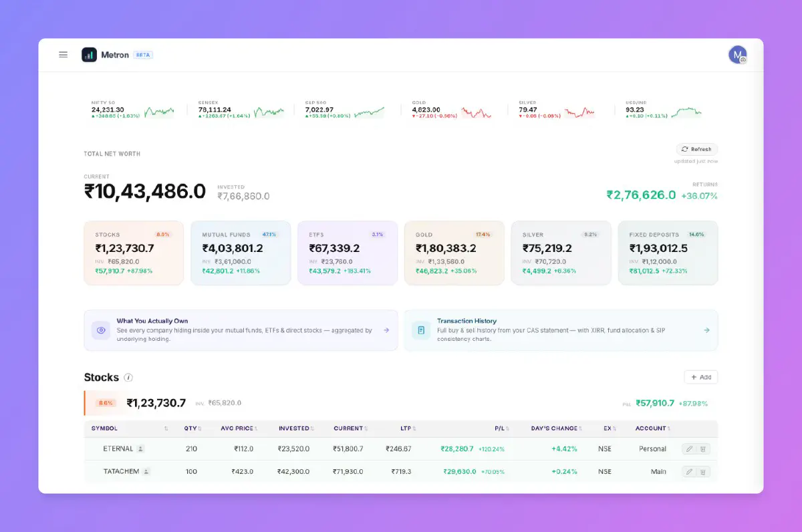Open the user profile avatar
The height and width of the screenshot is (532, 802).
(737, 55)
